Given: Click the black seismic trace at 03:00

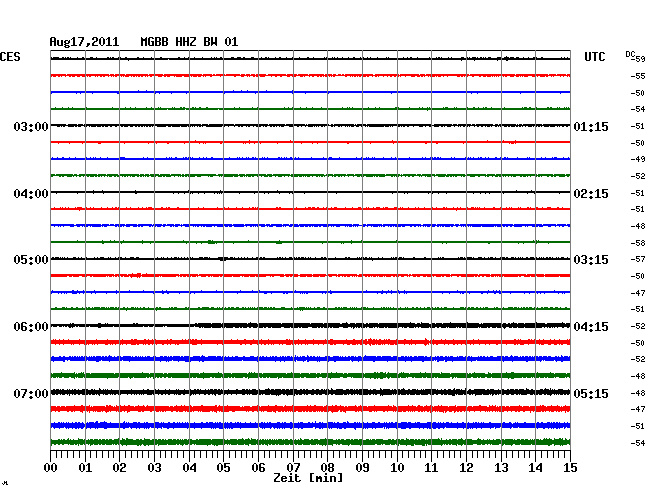Looking at the screenshot, I should pyautogui.click(x=310, y=125).
